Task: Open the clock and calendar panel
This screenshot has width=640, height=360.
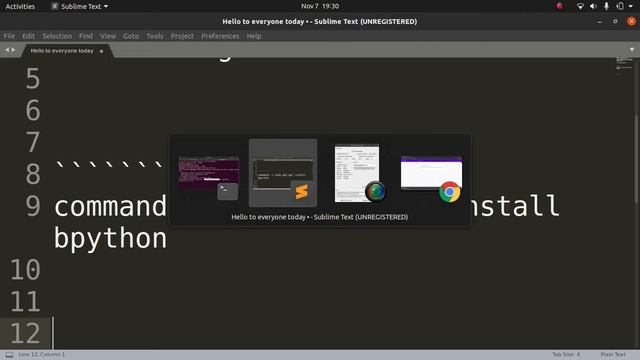Action: click(x=320, y=6)
